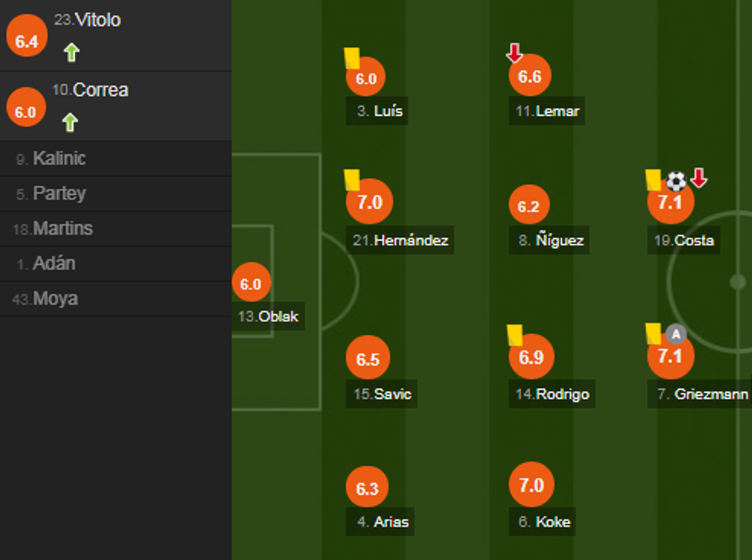Click Vitolo's 6.4 rating circle
752x560 pixels.
26,41
